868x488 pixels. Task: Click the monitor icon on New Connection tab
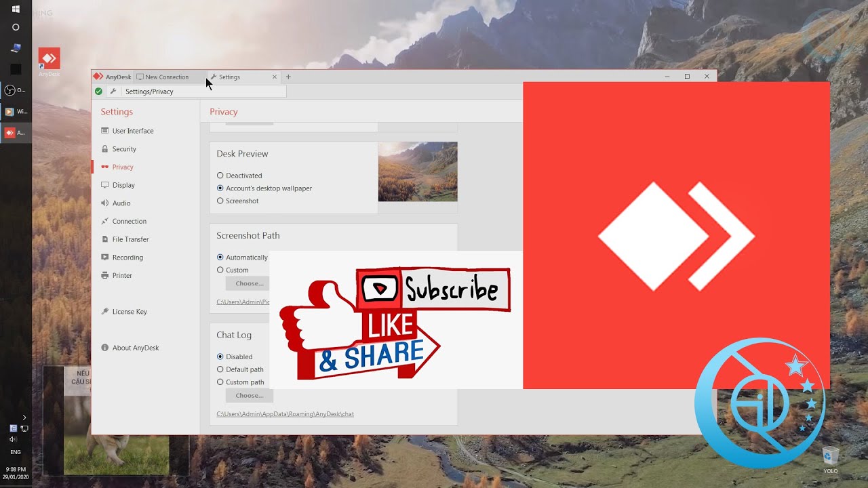pyautogui.click(x=140, y=77)
